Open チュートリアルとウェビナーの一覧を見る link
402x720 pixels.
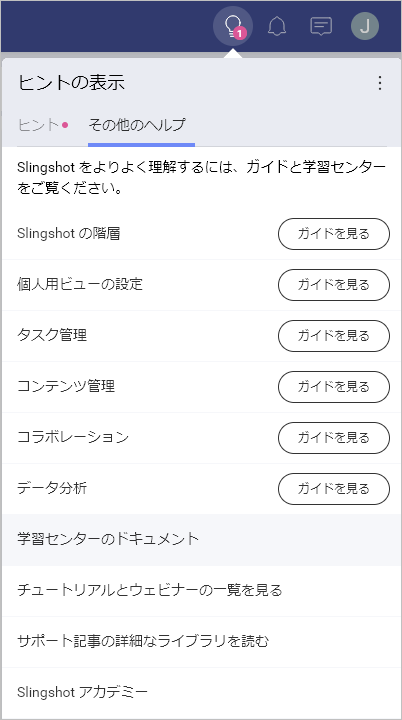[x=149, y=590]
